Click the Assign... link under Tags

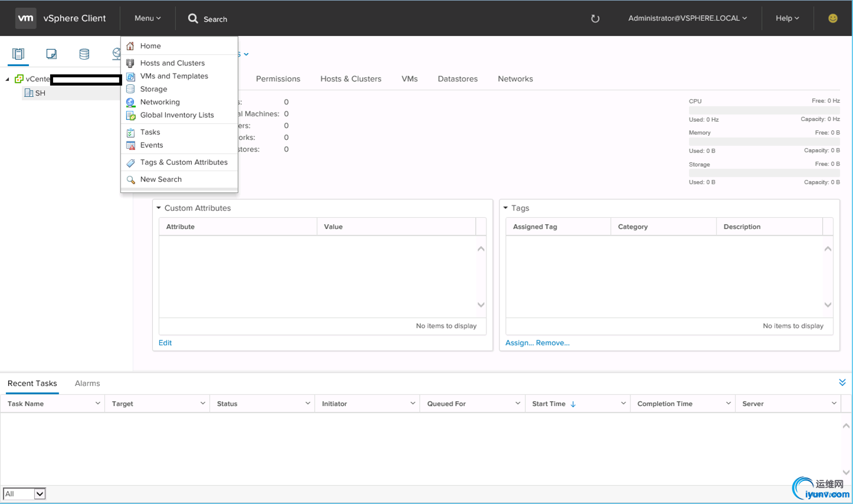point(519,343)
